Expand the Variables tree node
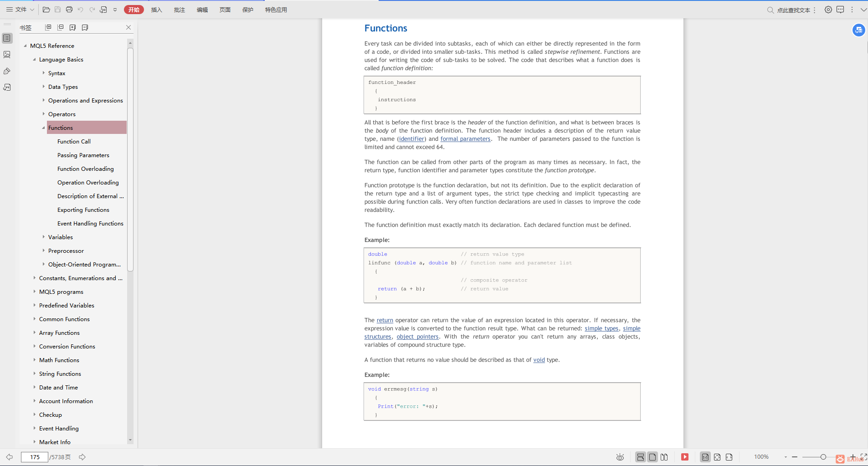Image resolution: width=868 pixels, height=466 pixels. point(43,237)
